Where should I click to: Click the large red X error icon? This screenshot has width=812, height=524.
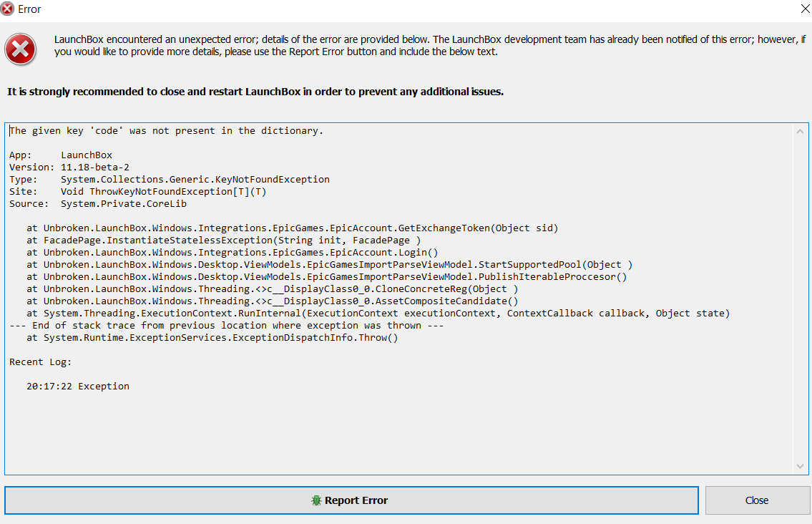pos(20,50)
